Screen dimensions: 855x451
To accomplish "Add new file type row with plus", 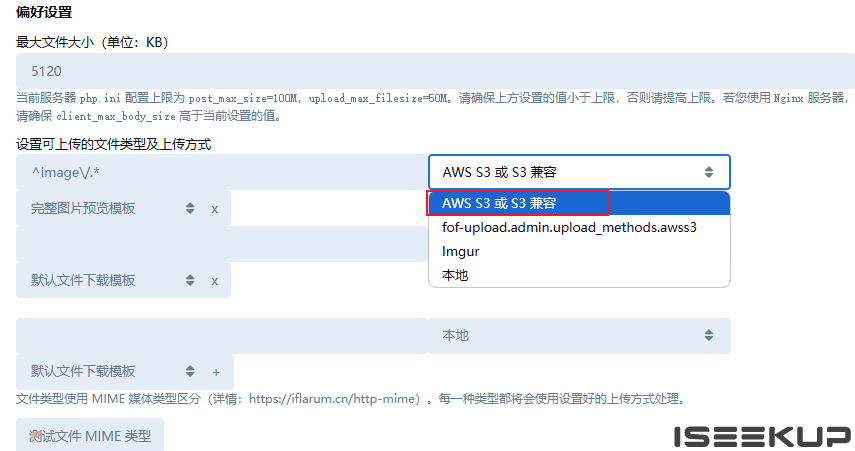I will pos(216,372).
